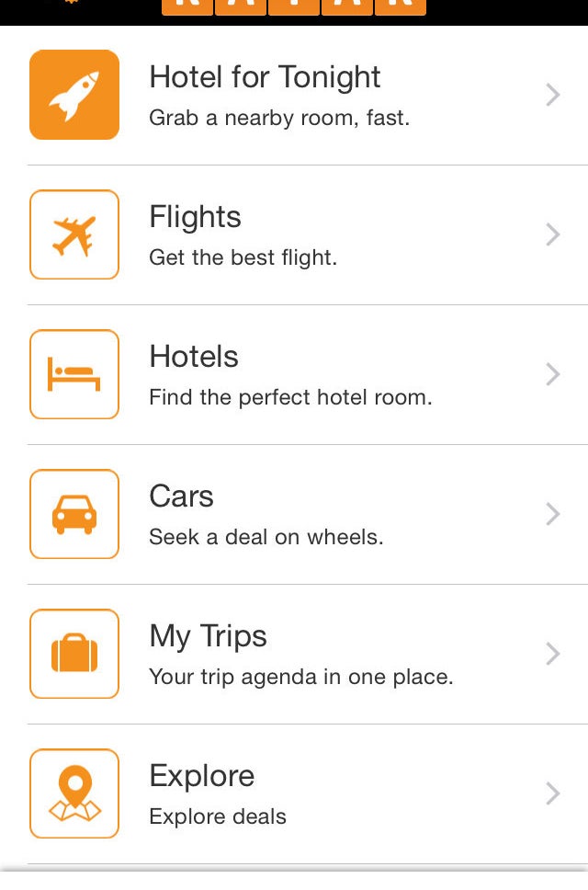This screenshot has width=588, height=890.
Task: Tap the 'Grab a nearby room, fast.' text
Action: (279, 119)
